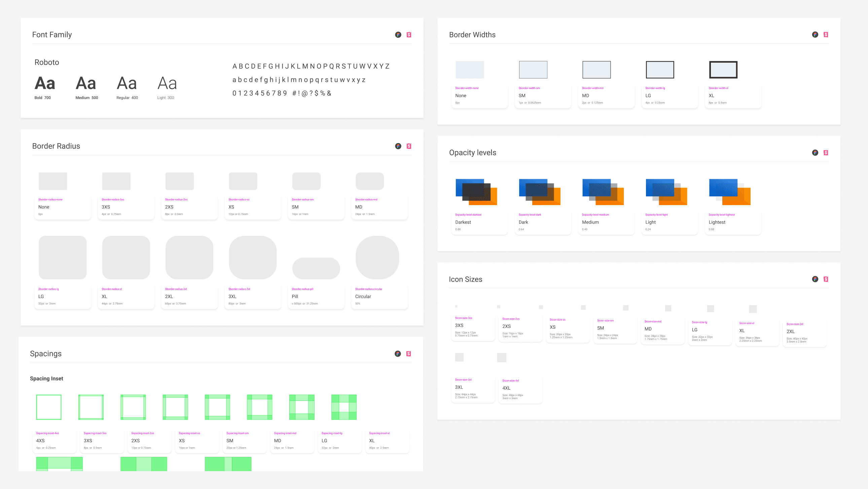Click the Medium opacity swatch
868x489 pixels.
(x=603, y=192)
